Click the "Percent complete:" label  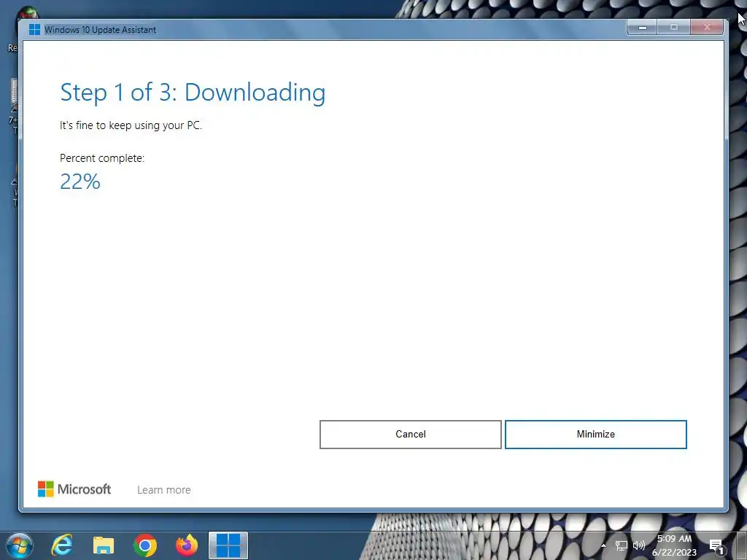[x=102, y=158]
